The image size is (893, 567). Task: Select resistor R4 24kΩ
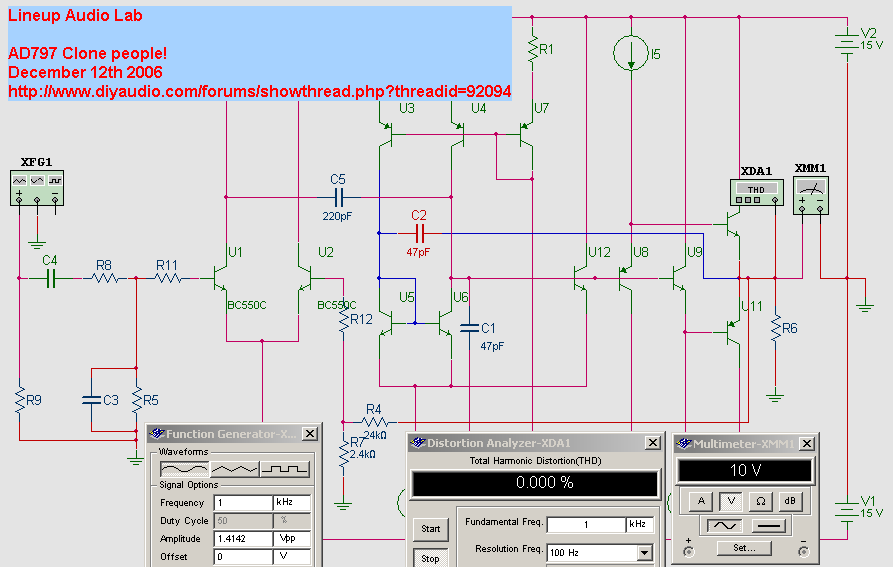[375, 422]
